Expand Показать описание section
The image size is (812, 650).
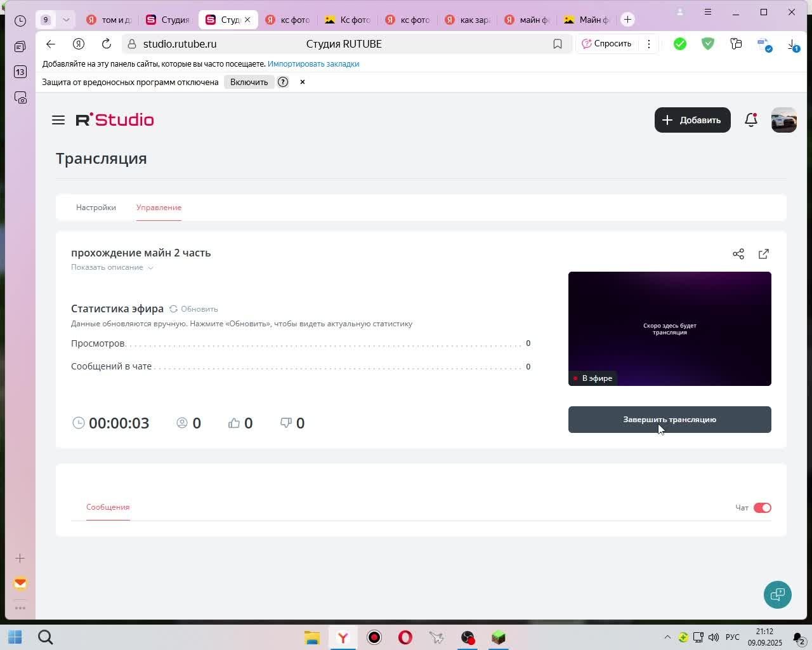[x=112, y=267]
